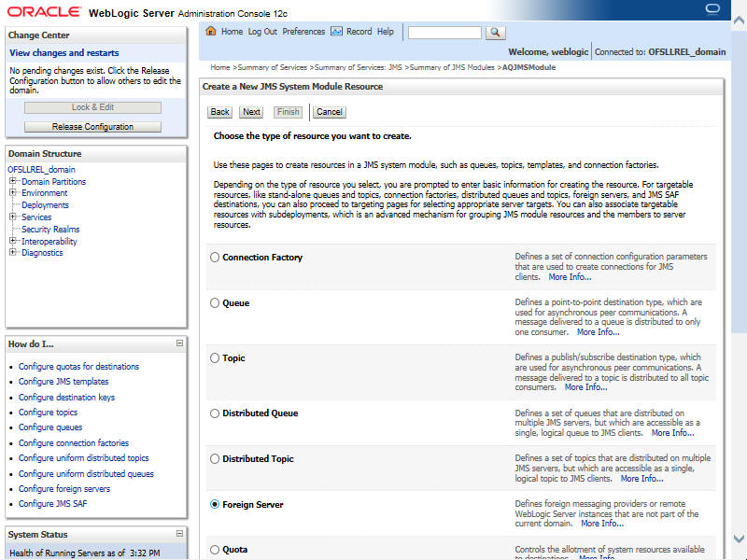This screenshot has height=560, width=747.
Task: Open Configure quotas for destinations help
Action: pos(78,367)
